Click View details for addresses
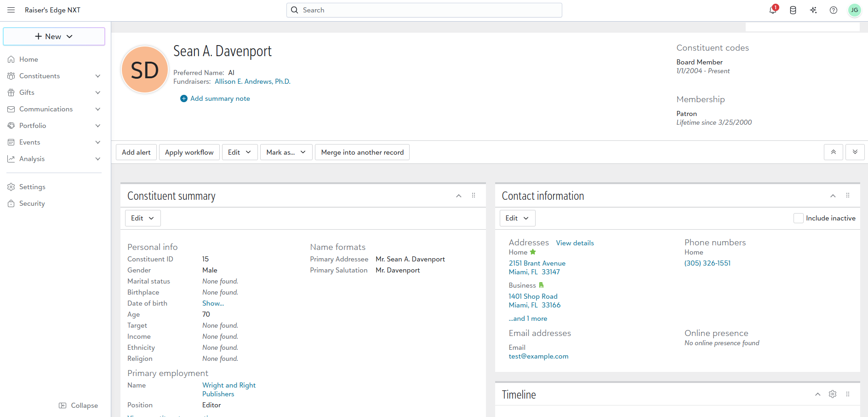 575,243
